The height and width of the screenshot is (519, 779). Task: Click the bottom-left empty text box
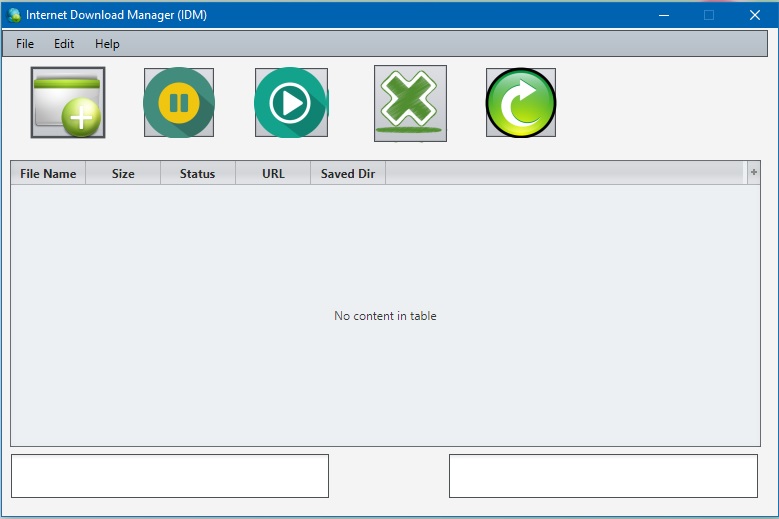pyautogui.click(x=170, y=476)
